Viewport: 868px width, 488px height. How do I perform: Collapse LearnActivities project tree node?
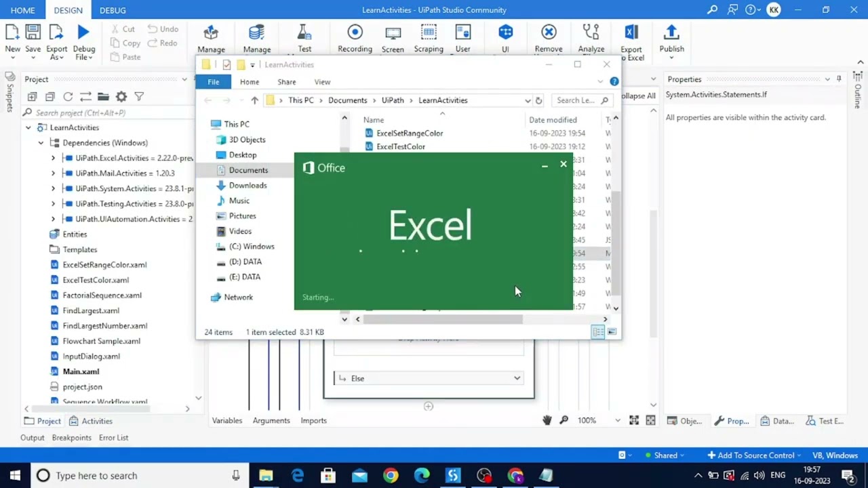point(28,127)
